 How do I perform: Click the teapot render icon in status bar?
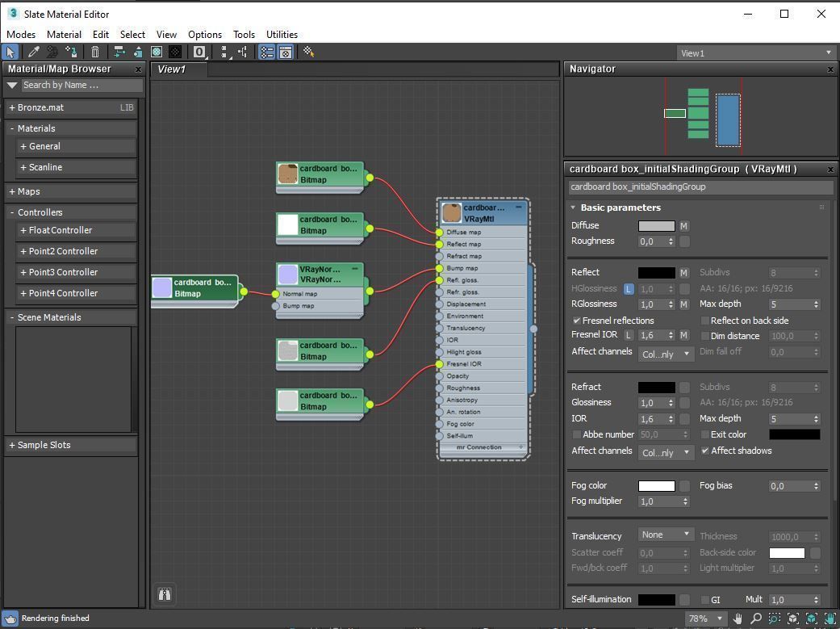[10, 619]
